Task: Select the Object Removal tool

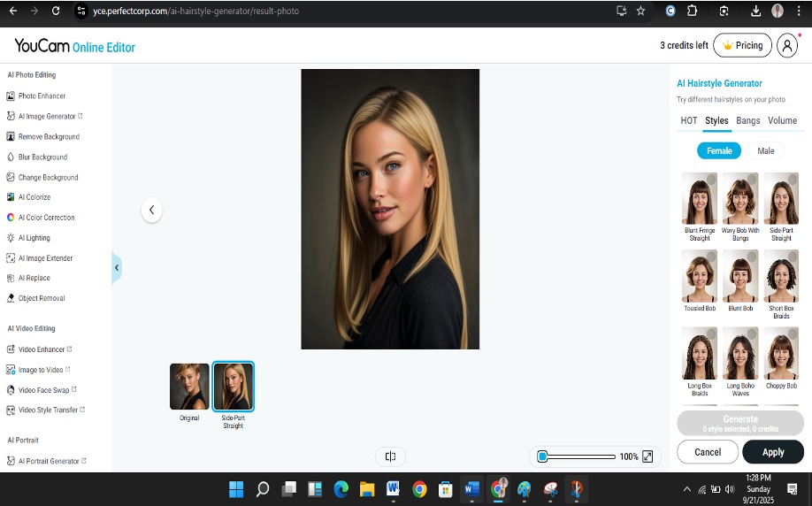Action: pos(41,298)
